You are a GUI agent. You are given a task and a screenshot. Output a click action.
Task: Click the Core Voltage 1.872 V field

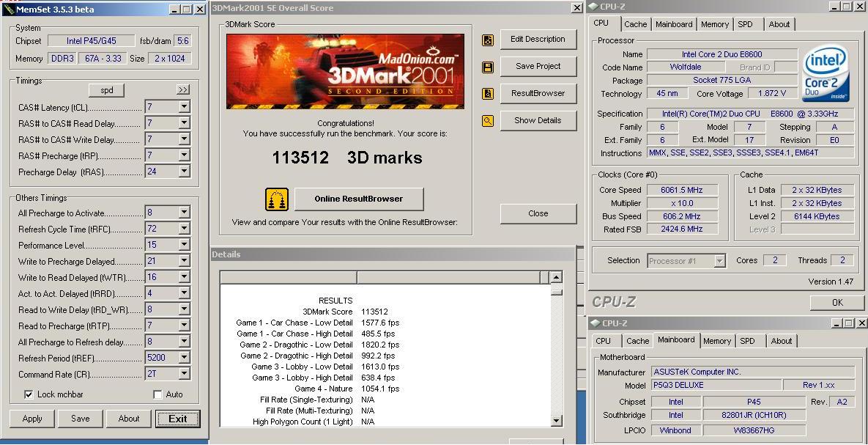[x=772, y=94]
